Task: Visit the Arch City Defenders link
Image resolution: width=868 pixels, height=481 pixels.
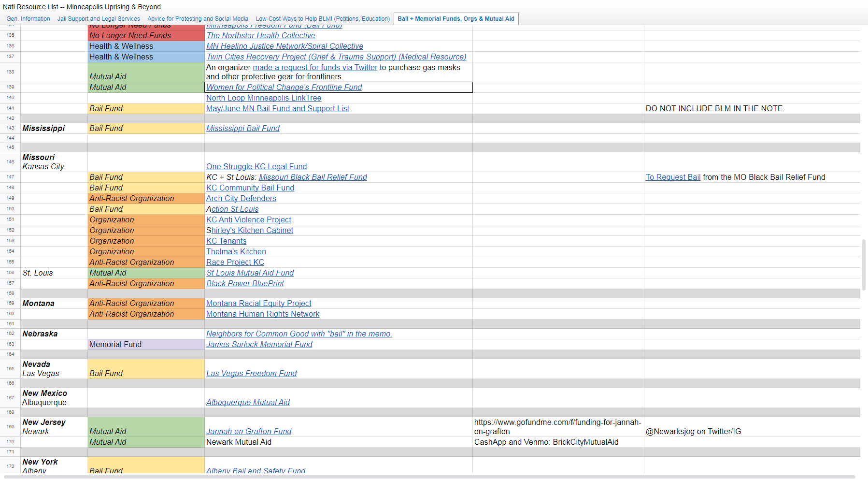Action: click(x=241, y=199)
